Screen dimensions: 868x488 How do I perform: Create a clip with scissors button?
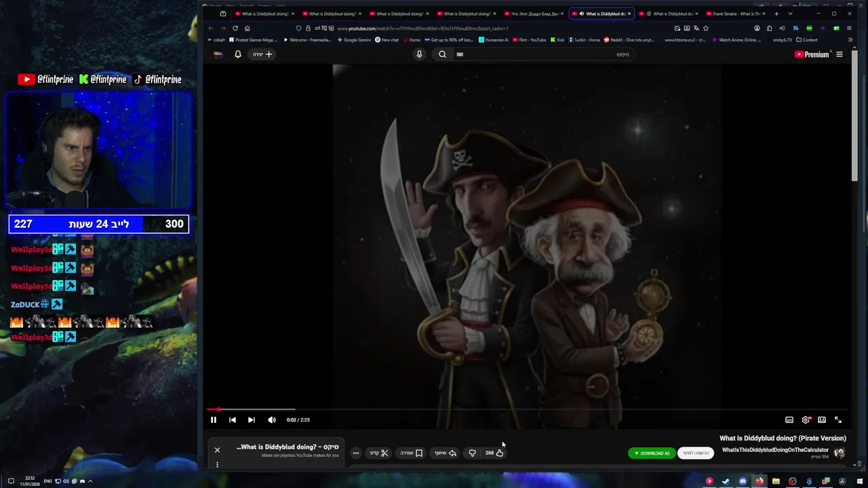[379, 453]
